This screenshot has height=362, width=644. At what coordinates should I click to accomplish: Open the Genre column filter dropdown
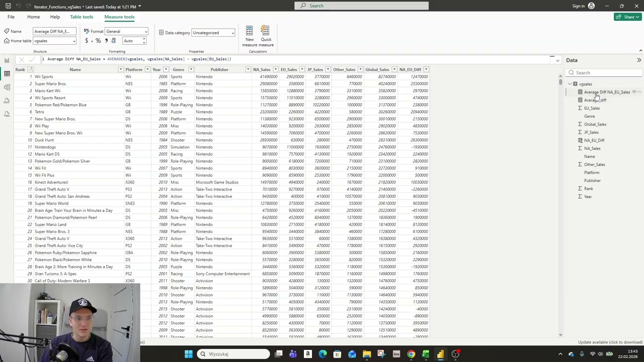click(x=191, y=69)
